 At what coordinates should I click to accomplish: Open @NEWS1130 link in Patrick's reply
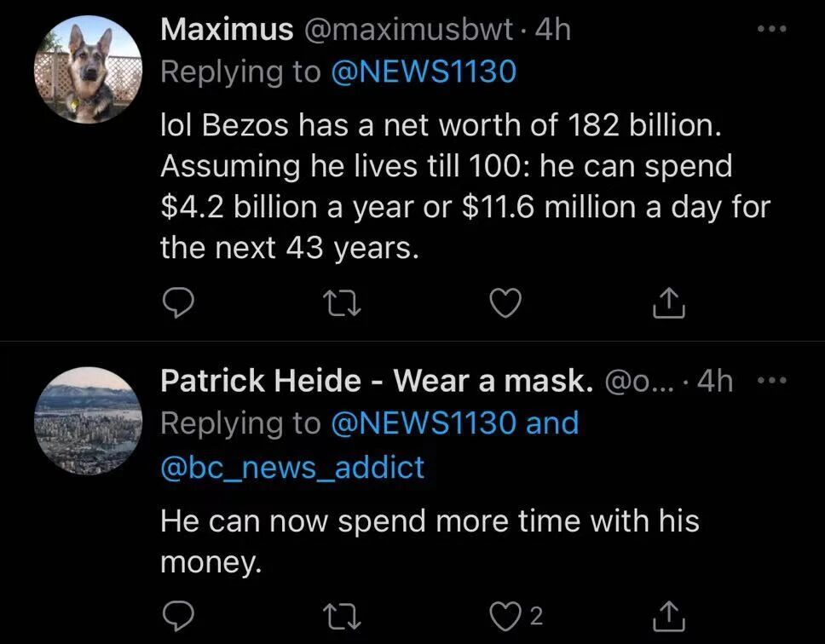pyautogui.click(x=423, y=423)
